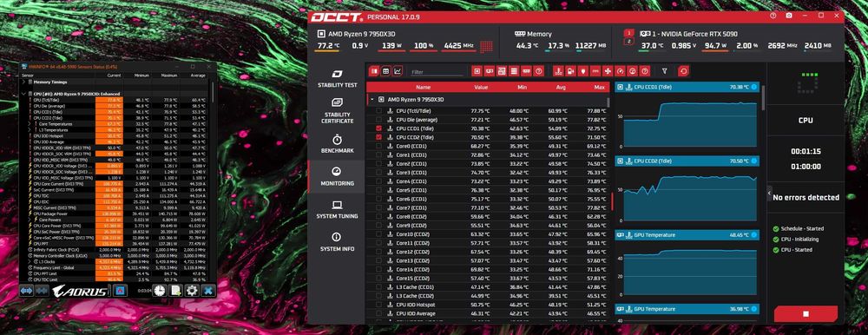Open the CPU core grid indicator in header
The height and width of the screenshot is (335, 868).
[x=487, y=46]
